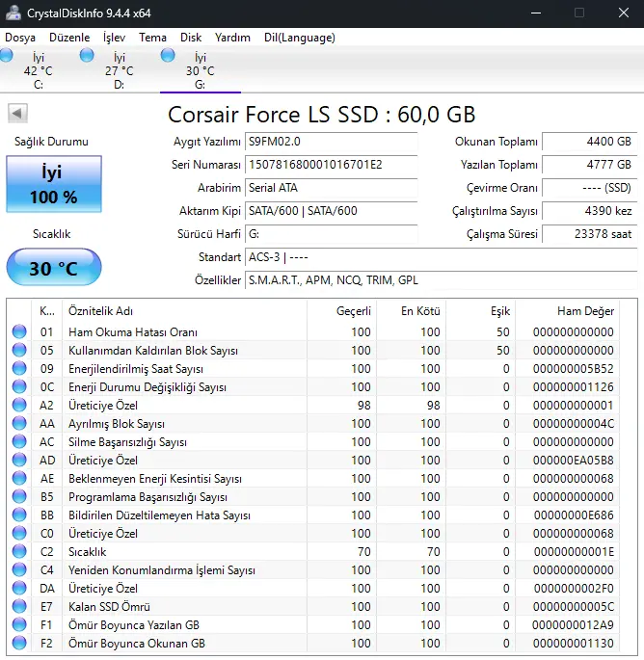Open the Düzenle menu
The image size is (644, 660).
click(69, 38)
